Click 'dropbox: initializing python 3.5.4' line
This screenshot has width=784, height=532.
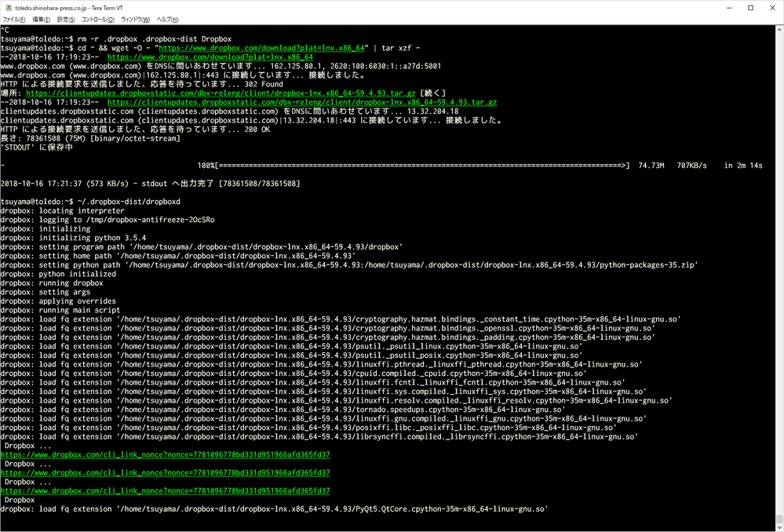[73, 238]
